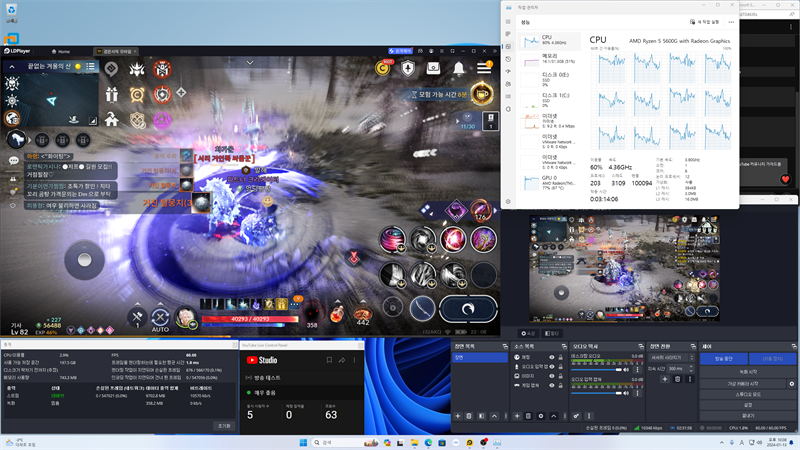Use the red swirl skill icon
The width and height of the screenshot is (800, 450).
pos(393,239)
